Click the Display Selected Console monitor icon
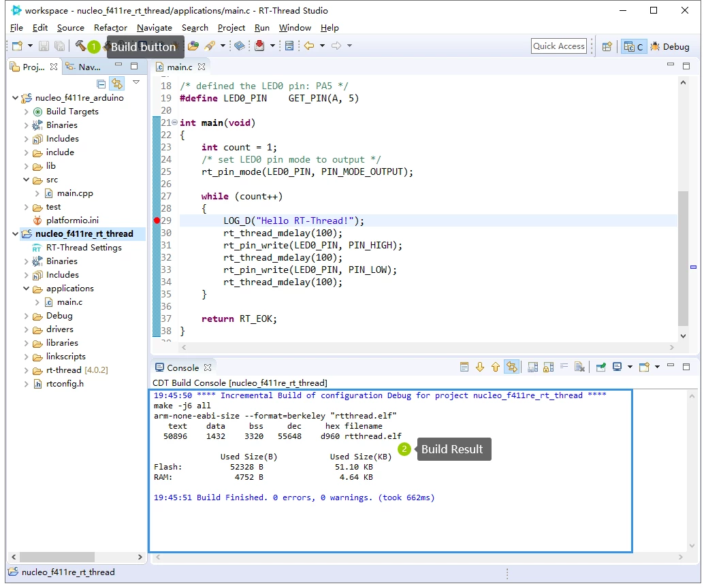 (617, 367)
